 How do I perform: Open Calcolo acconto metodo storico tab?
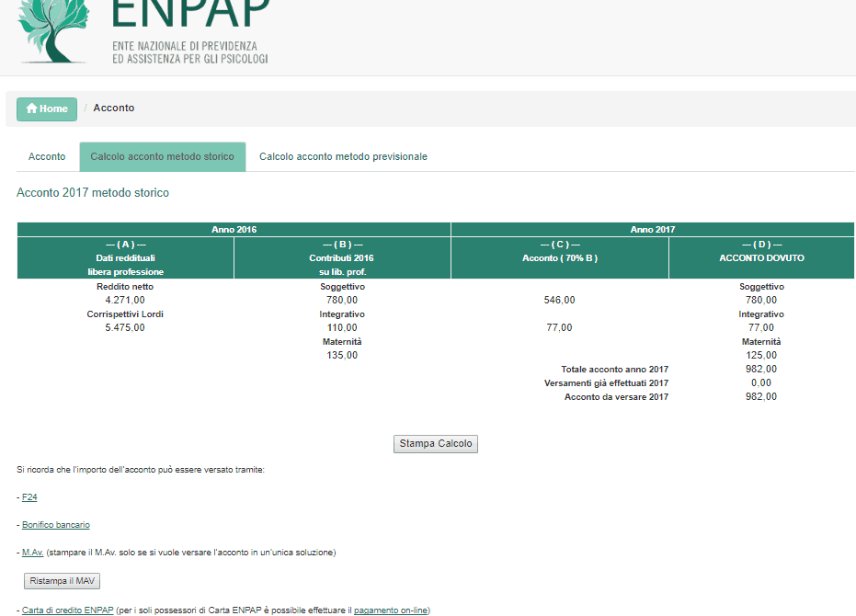click(x=162, y=156)
